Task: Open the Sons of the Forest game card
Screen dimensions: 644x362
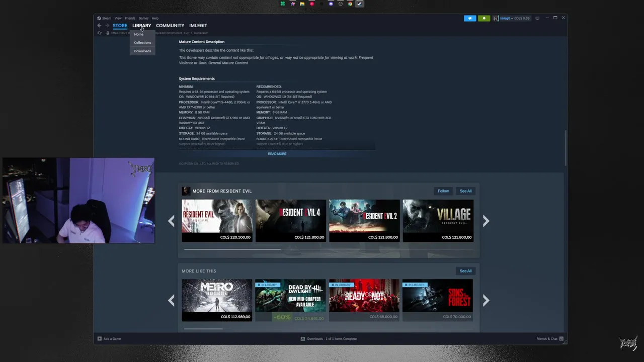Action: coord(438,300)
